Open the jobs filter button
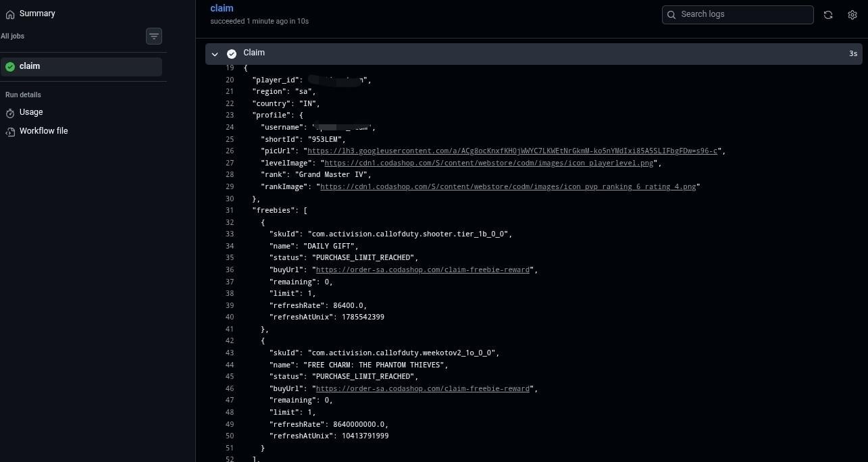Viewport: 868px width, 462px height. click(x=154, y=36)
